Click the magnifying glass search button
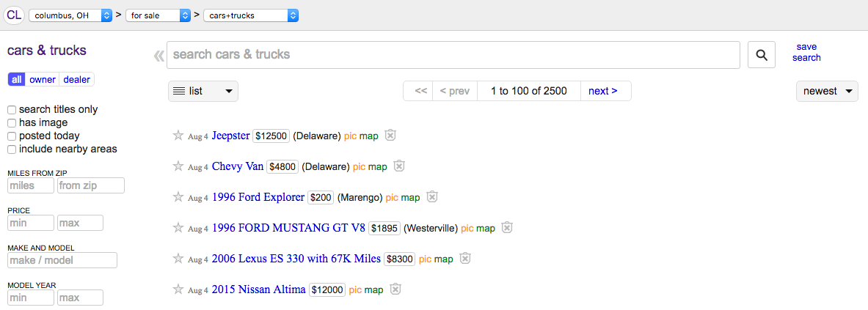 pyautogui.click(x=761, y=55)
